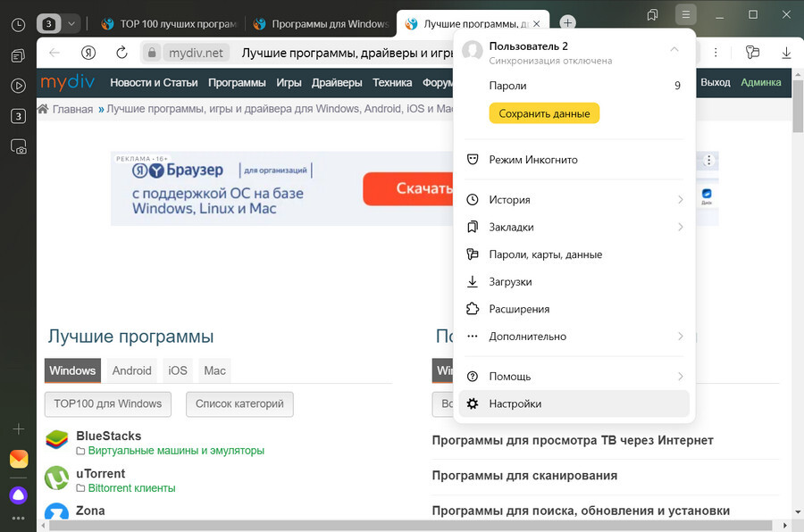Open the new tab plus button
This screenshot has width=804, height=532.
pyautogui.click(x=567, y=22)
